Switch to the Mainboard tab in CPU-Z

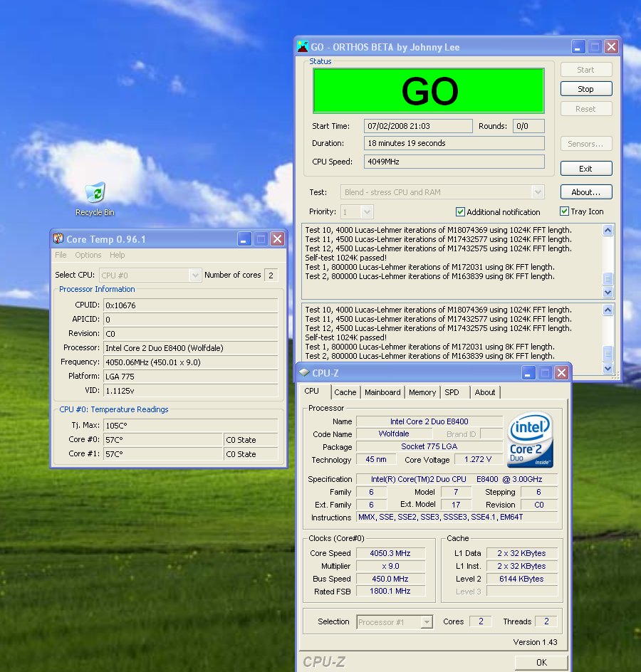[x=382, y=392]
